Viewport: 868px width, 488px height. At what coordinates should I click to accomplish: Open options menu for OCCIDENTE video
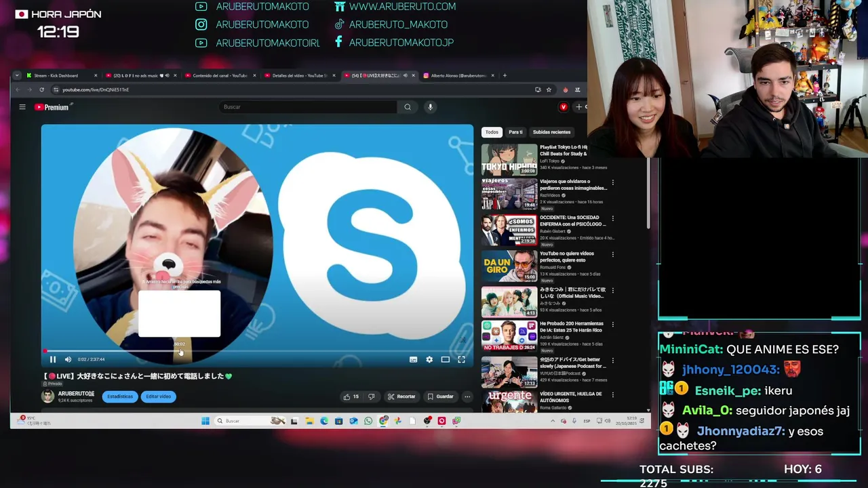click(613, 218)
